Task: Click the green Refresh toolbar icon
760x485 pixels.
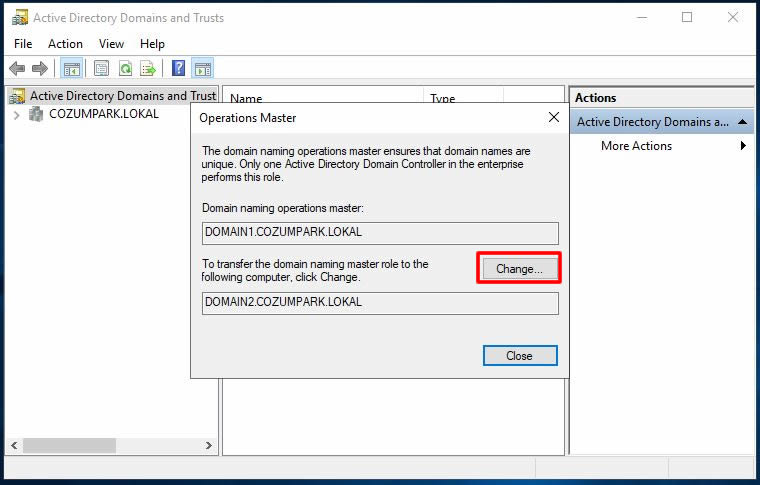Action: point(126,68)
